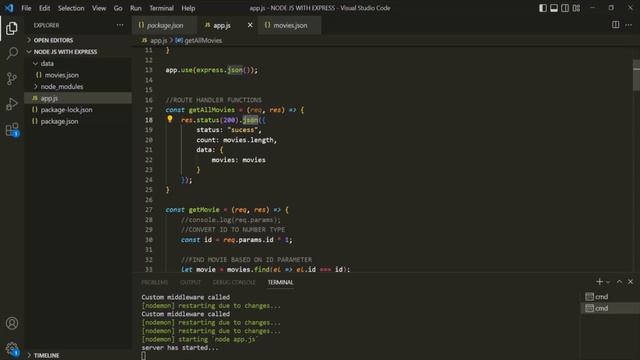Switch to Output panel tab
This screenshot has width=640, height=360.
190,282
